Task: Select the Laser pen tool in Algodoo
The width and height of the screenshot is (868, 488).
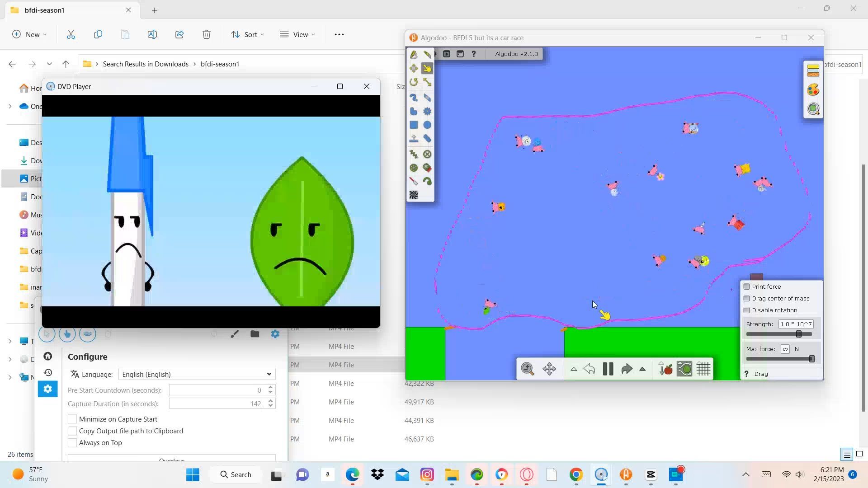Action: 414,181
